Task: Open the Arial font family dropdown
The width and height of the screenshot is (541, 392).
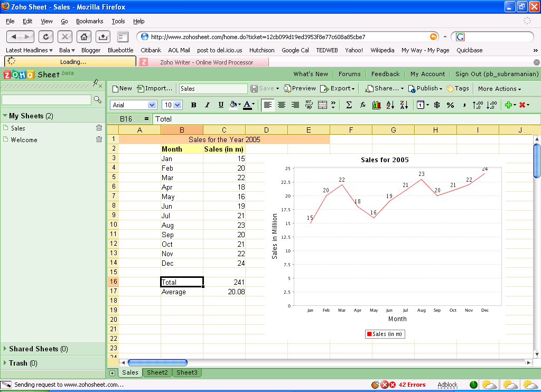Action: 133,105
